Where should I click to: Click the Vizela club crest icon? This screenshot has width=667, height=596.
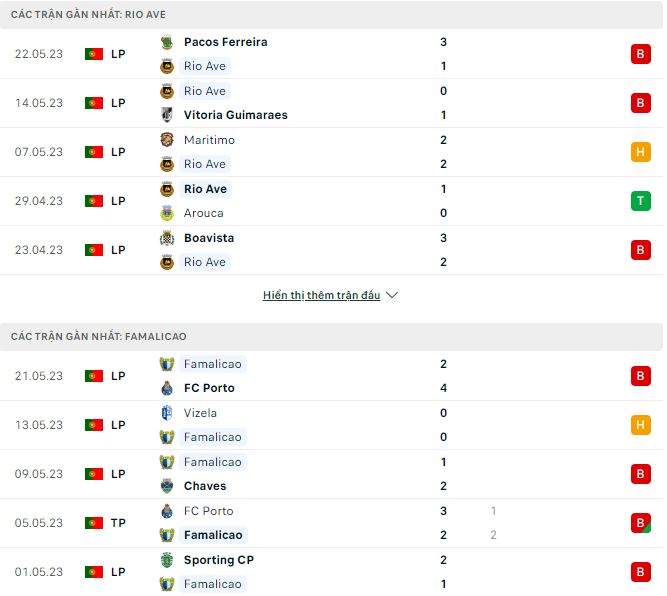(x=167, y=413)
